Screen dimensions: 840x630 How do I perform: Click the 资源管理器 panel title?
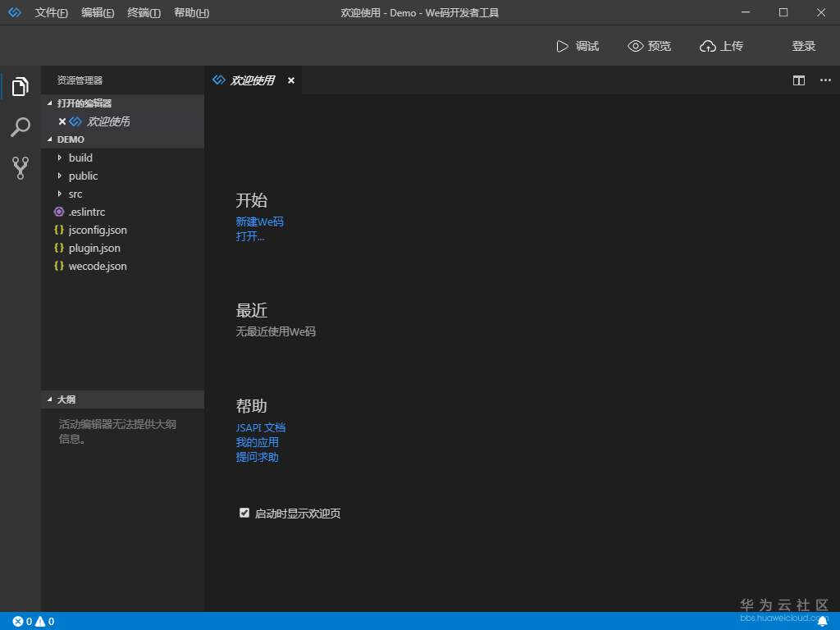point(80,80)
